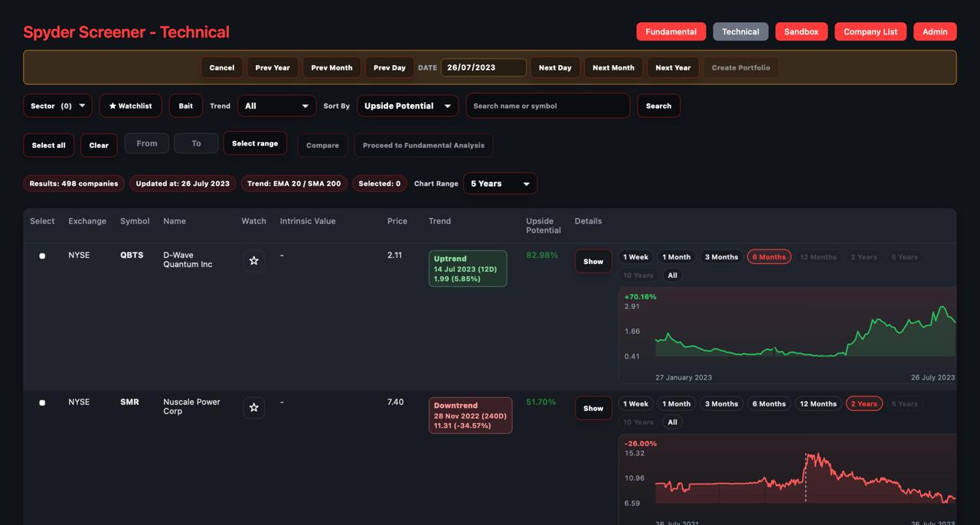This screenshot has height=525, width=980.
Task: Open the Chart Range 5 Years dropdown
Action: pos(500,184)
